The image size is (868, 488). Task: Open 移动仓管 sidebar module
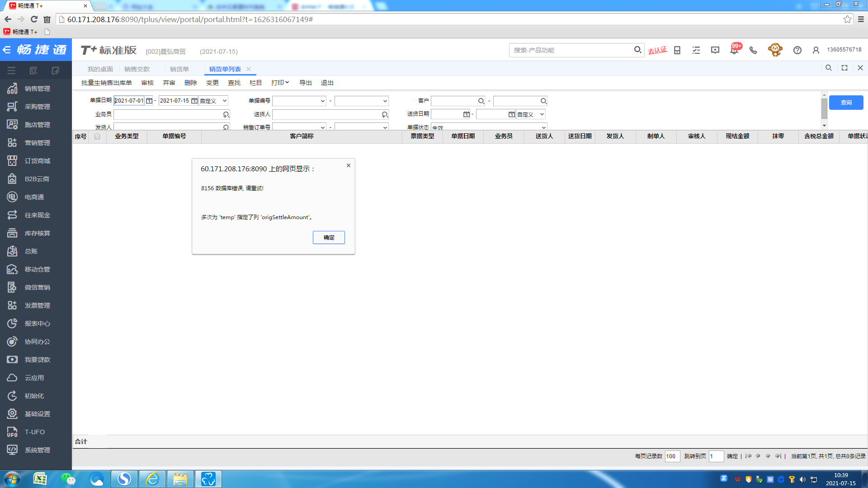click(x=36, y=269)
